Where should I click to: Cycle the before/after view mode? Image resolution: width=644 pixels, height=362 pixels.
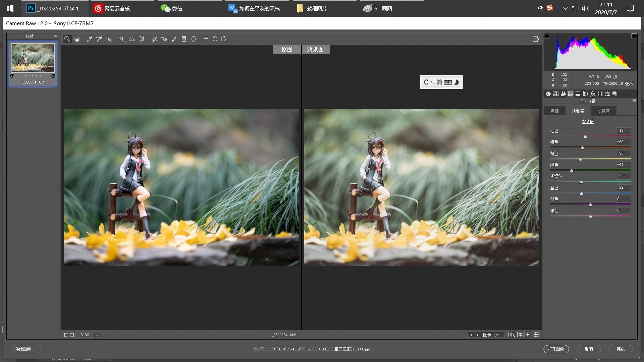[512, 335]
